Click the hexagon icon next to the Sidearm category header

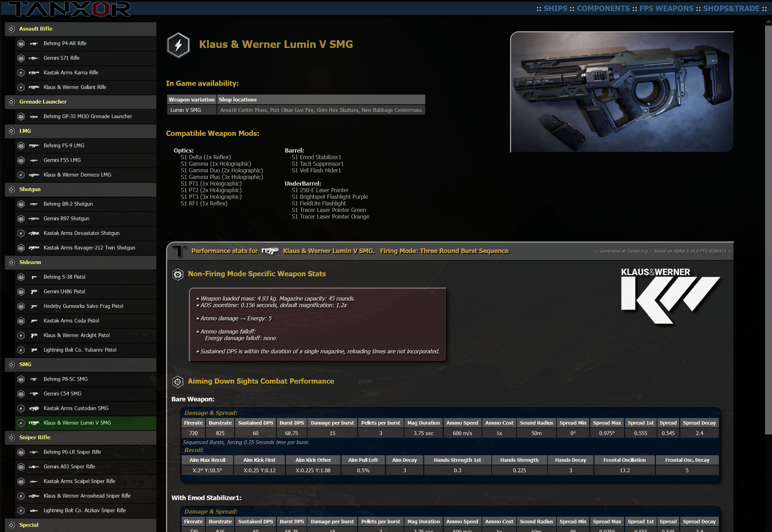11,263
